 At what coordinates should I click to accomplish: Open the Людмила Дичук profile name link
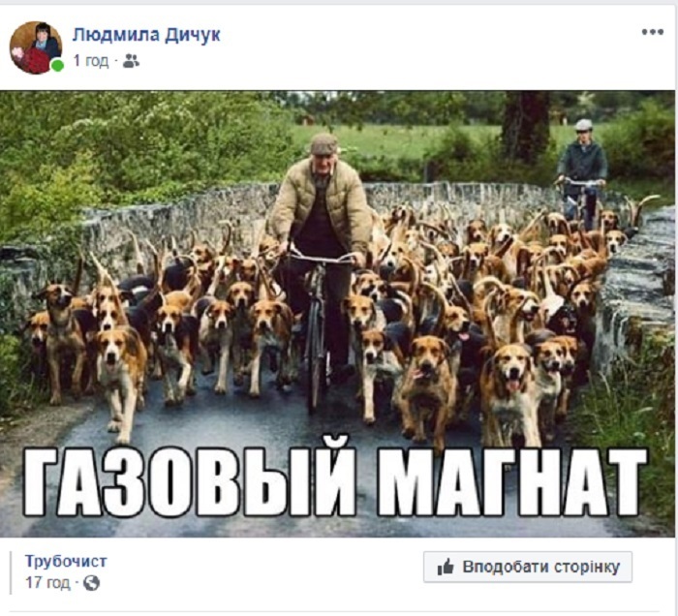(x=146, y=35)
